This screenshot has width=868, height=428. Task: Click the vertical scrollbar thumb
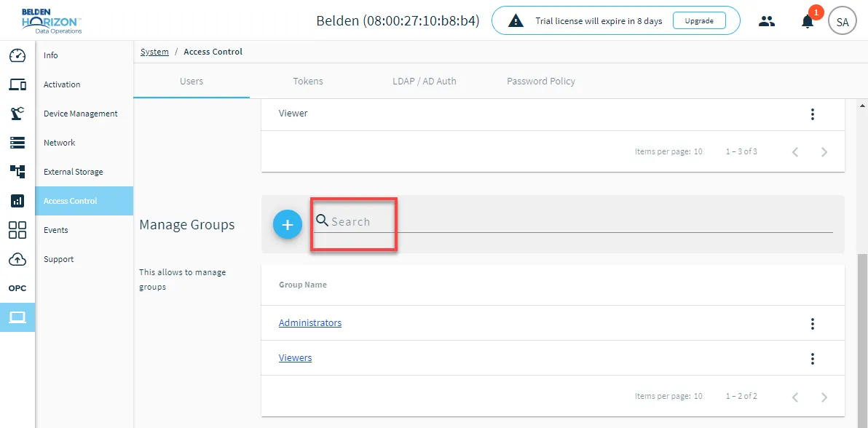(862, 341)
